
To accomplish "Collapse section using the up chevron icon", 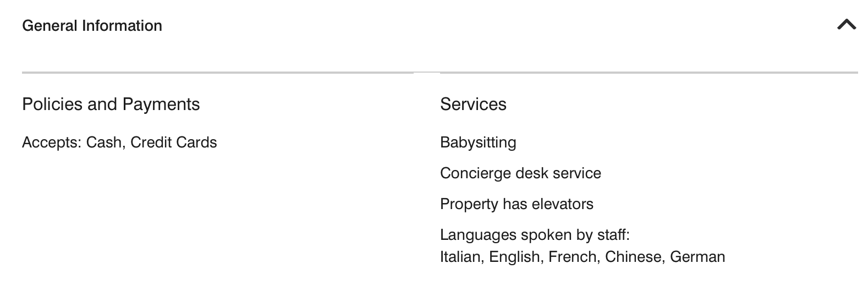I will point(847,25).
